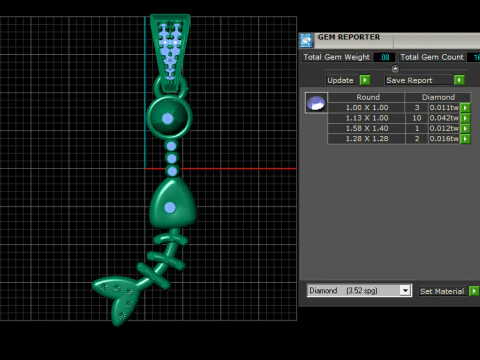Viewport: 480px width, 360px height.
Task: Select the 1.13 X 1.00 size cell
Action: tap(366, 118)
